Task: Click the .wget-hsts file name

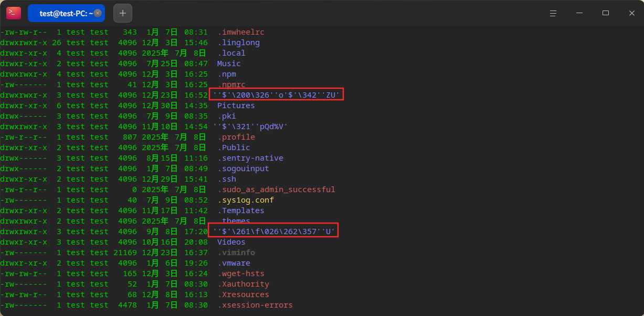Action: [x=241, y=273]
